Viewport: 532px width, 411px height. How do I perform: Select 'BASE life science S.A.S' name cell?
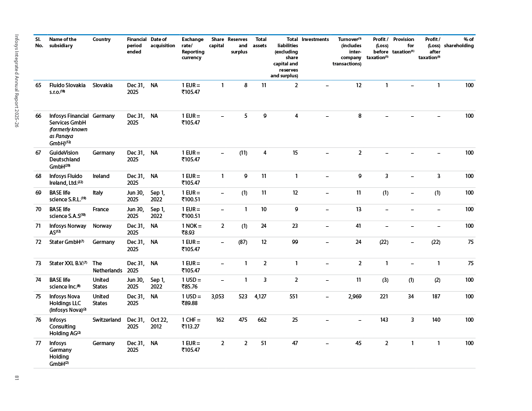click(x=67, y=213)
